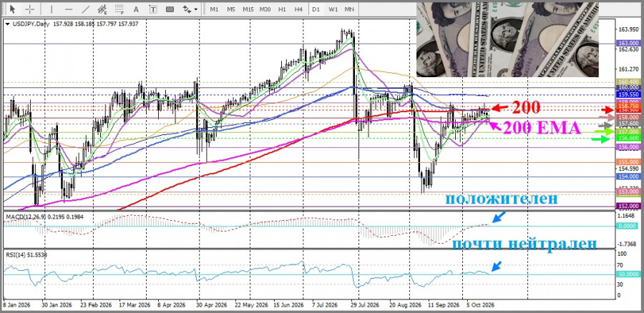Click the blue 154.000 level label
The width and height of the screenshot is (644, 313).
pos(628,177)
